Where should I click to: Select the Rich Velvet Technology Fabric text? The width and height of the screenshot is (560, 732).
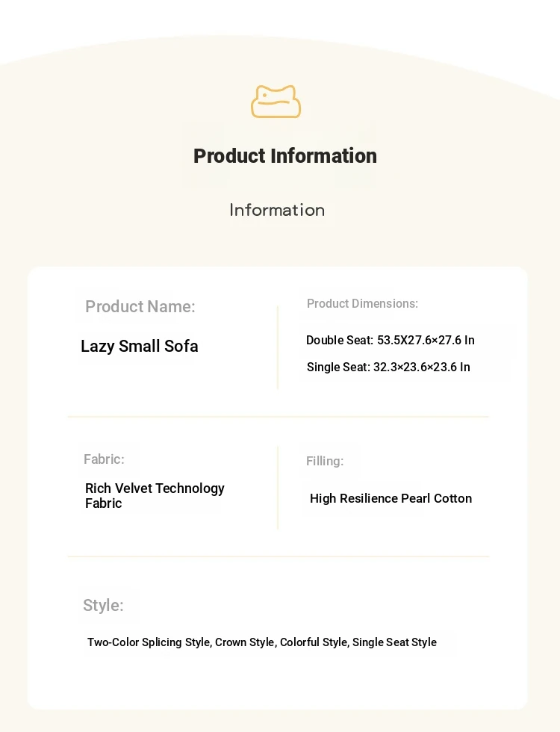tap(155, 495)
